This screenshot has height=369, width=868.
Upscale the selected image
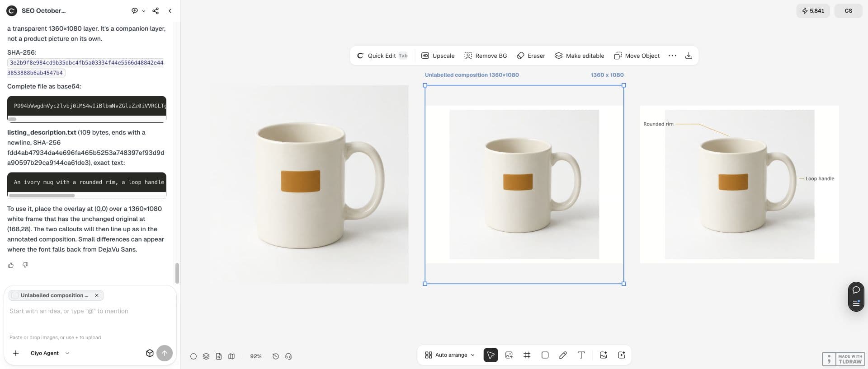click(x=438, y=56)
